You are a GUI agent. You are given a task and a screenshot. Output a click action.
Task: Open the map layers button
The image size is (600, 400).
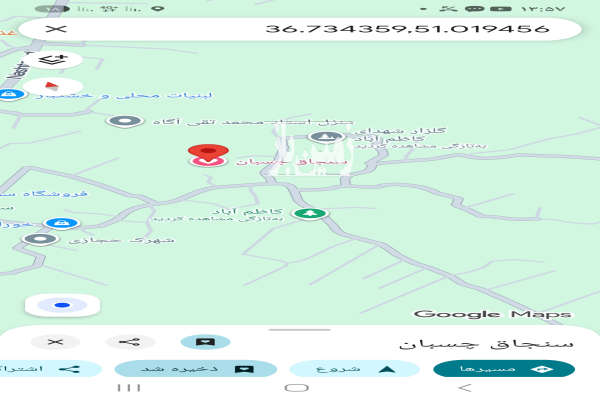tap(54, 60)
